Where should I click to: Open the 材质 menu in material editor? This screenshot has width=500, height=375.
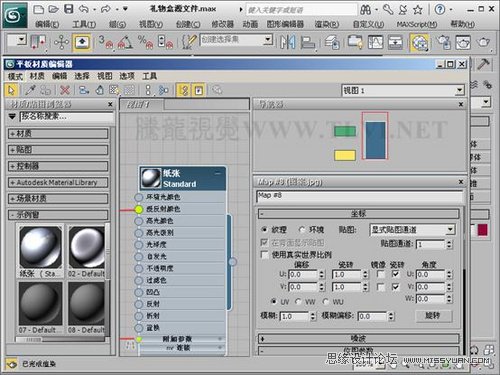[37, 76]
